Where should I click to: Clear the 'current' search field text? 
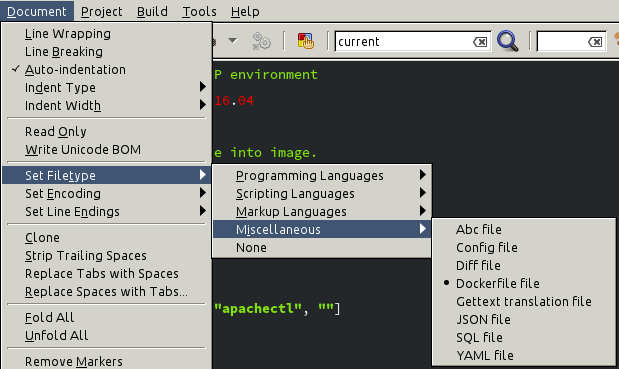pyautogui.click(x=480, y=42)
